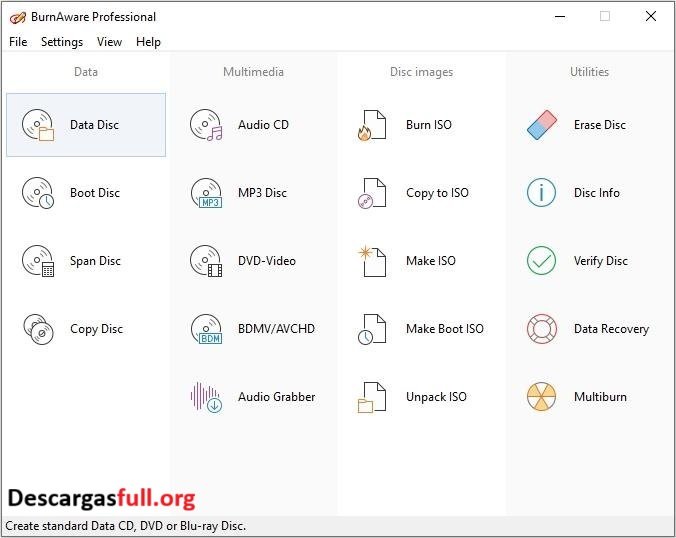Click the Unpack ISO label
Image resolution: width=676 pixels, height=538 pixels.
tap(436, 397)
